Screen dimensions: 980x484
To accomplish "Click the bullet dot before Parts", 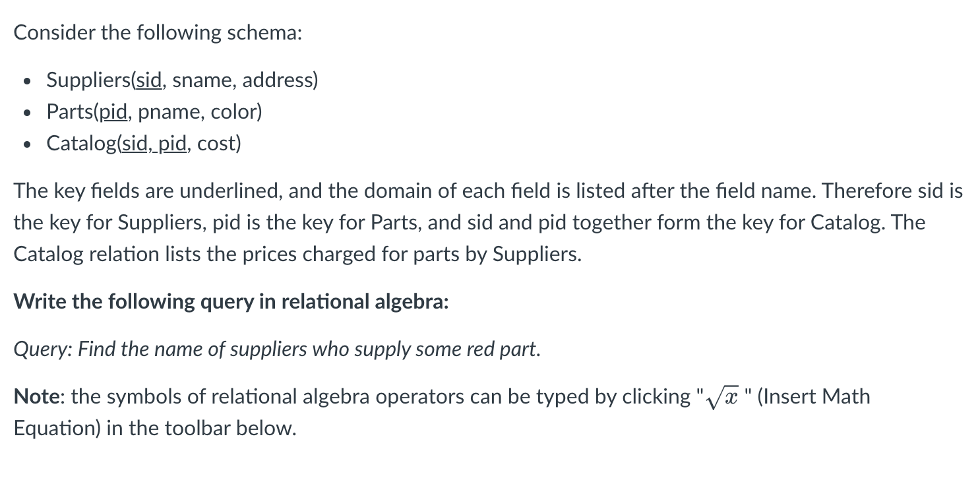I will 26,113.
